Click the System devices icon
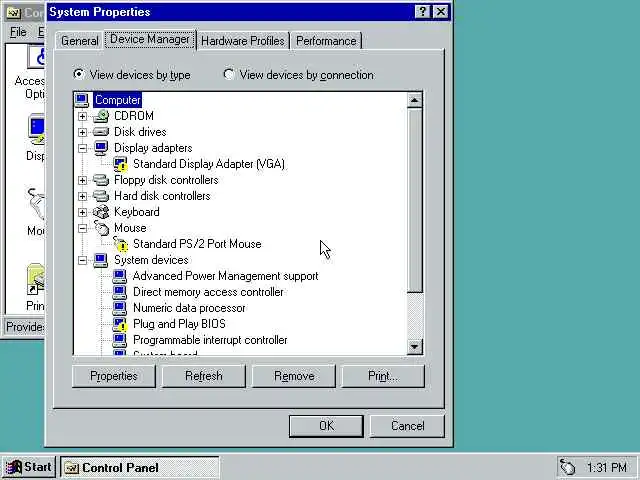The image size is (640, 480). (101, 260)
